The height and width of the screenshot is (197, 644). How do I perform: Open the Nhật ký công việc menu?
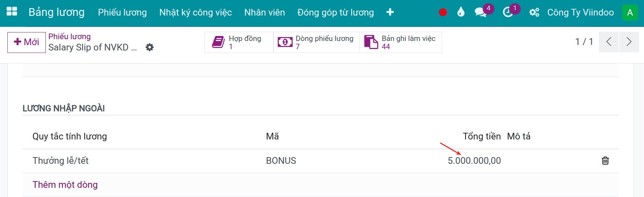tap(196, 13)
